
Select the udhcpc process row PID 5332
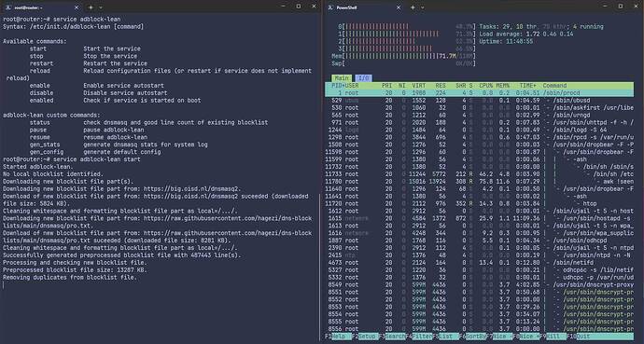coord(480,278)
